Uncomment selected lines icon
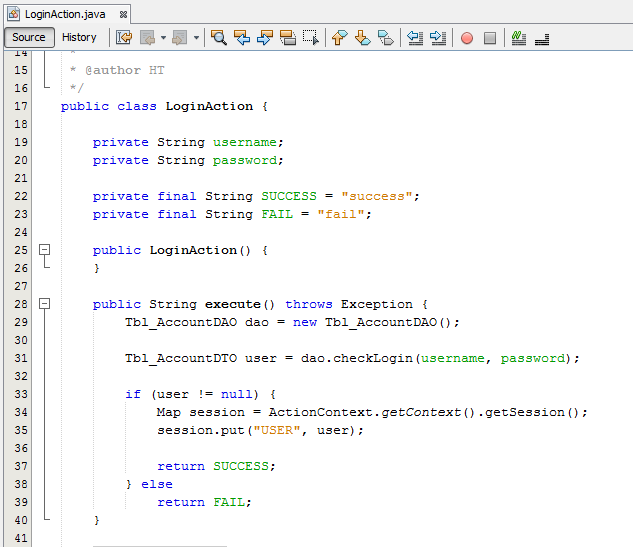This screenshot has height=547, width=633. [x=542, y=38]
